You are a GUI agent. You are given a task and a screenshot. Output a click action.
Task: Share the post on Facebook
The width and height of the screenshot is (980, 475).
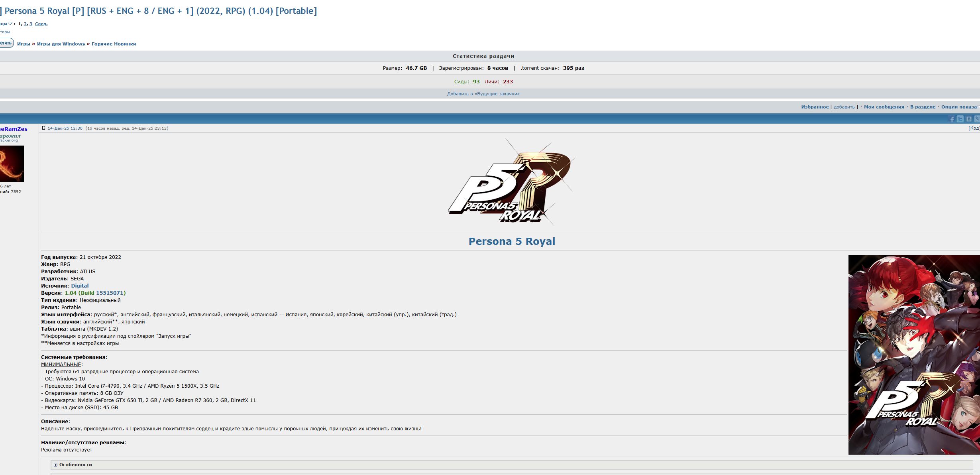[x=952, y=119]
